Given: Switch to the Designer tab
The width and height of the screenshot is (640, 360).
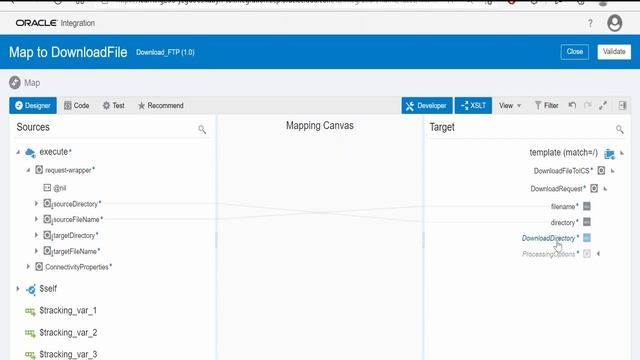Looking at the screenshot, I should pos(33,105).
